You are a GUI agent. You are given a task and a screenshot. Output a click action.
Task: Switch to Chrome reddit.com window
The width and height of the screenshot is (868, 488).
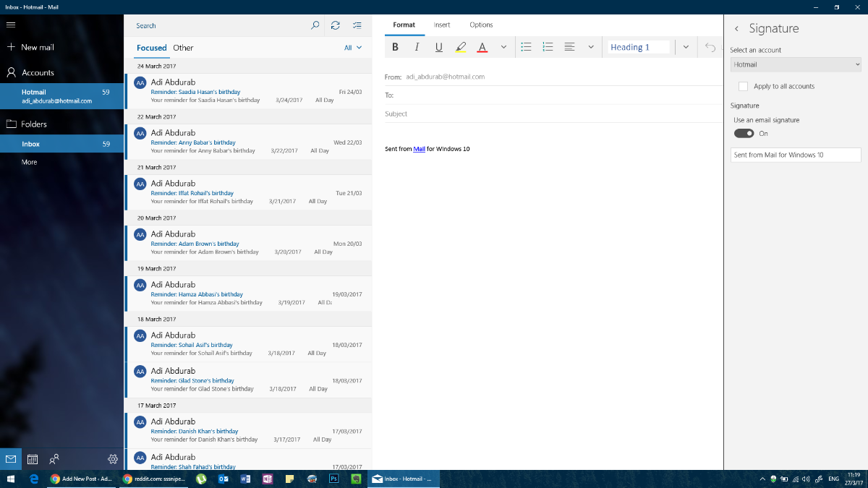point(153,479)
